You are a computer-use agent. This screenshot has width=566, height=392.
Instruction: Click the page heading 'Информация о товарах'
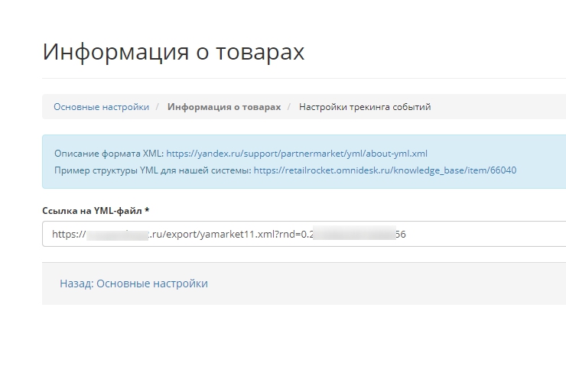point(174,52)
